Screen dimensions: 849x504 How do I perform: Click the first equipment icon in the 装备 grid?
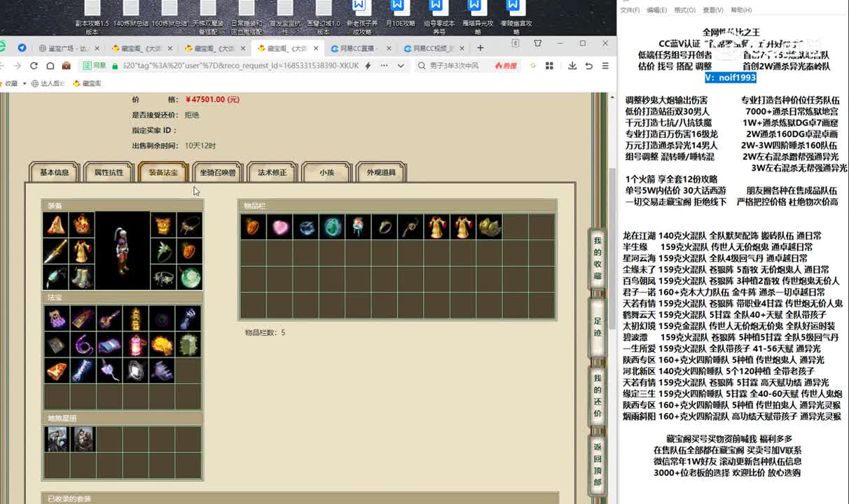click(x=57, y=226)
